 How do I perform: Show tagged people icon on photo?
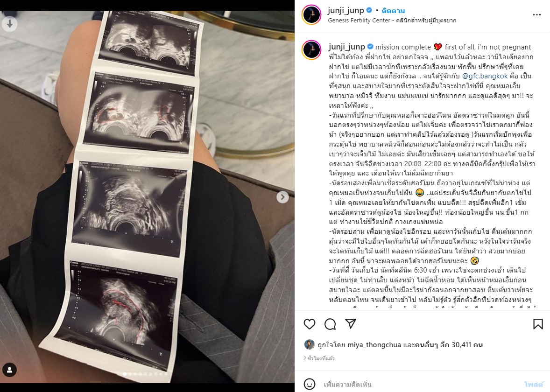[9, 370]
